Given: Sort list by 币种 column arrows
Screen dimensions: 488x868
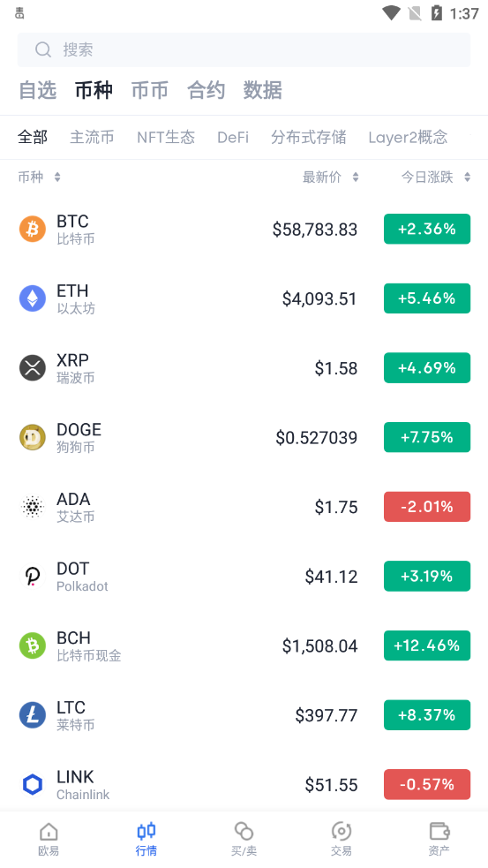Looking at the screenshot, I should click(x=57, y=177).
